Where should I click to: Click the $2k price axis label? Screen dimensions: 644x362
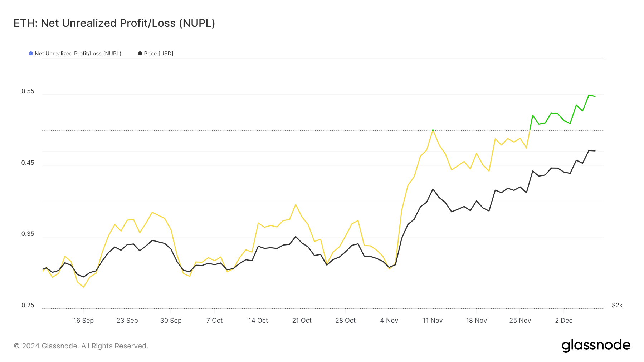click(617, 305)
